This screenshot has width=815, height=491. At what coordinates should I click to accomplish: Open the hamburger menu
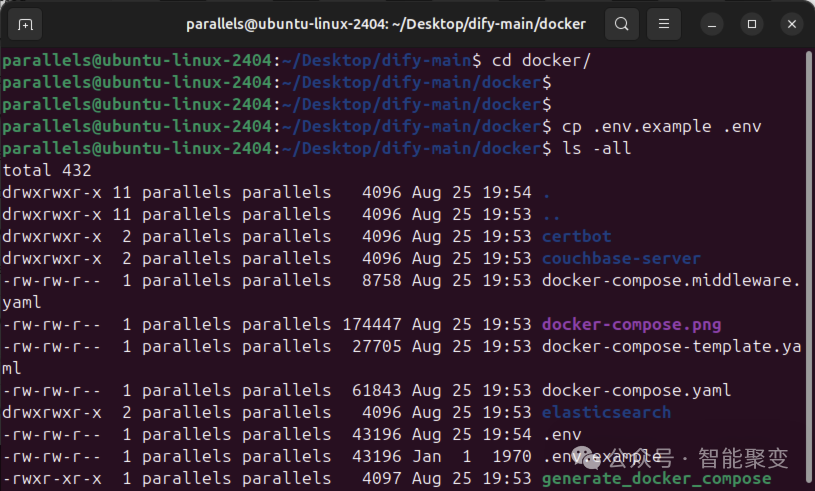(x=664, y=24)
